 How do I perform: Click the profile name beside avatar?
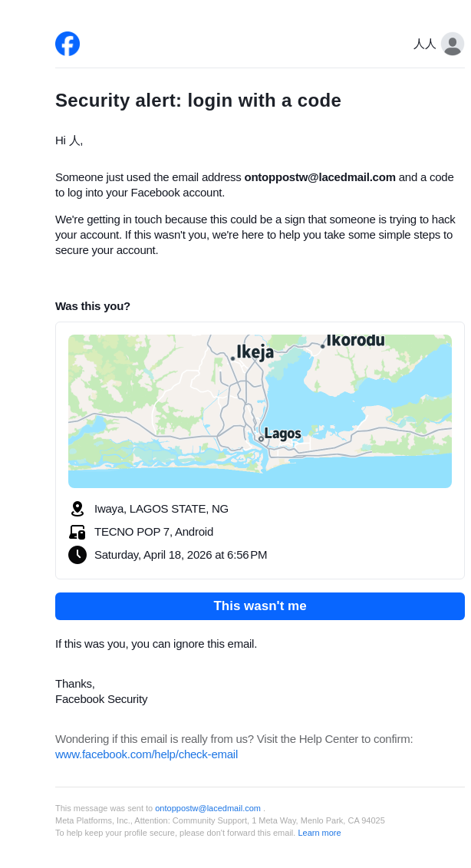click(424, 44)
